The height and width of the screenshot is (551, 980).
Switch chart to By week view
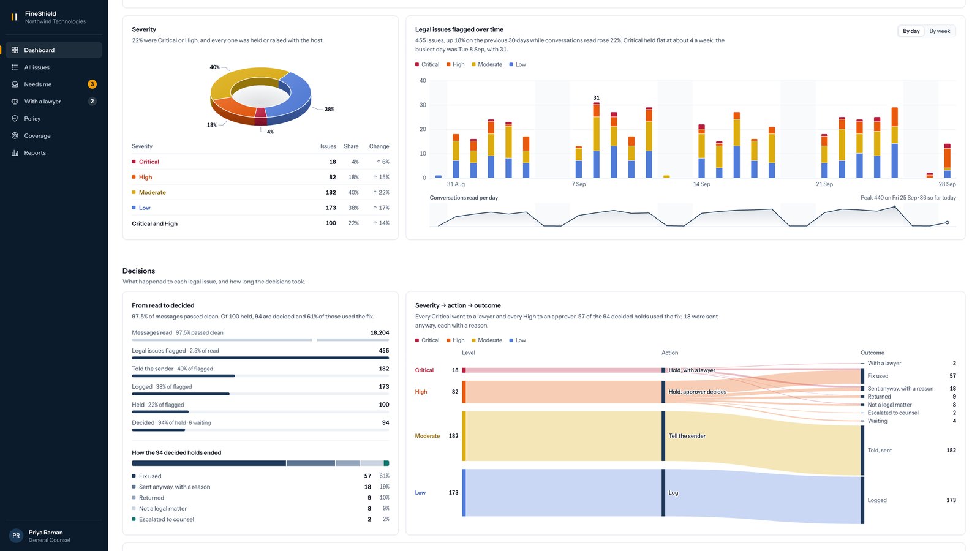click(x=940, y=31)
